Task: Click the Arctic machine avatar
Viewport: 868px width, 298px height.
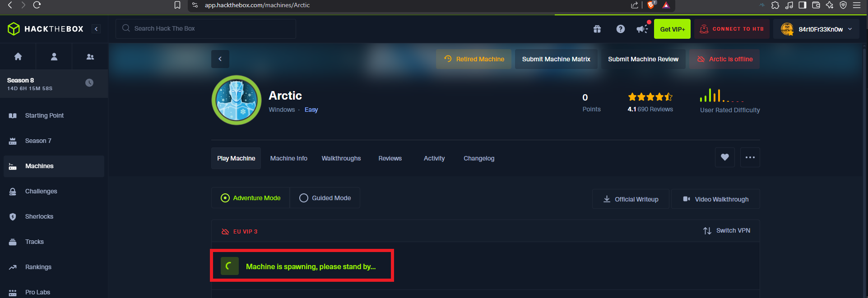Action: pos(237,100)
